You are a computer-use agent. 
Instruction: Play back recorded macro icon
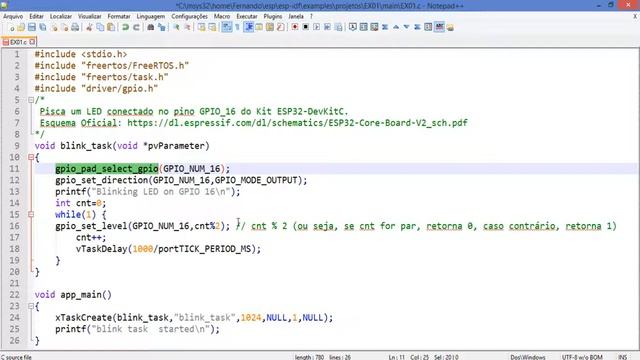[x=317, y=27]
